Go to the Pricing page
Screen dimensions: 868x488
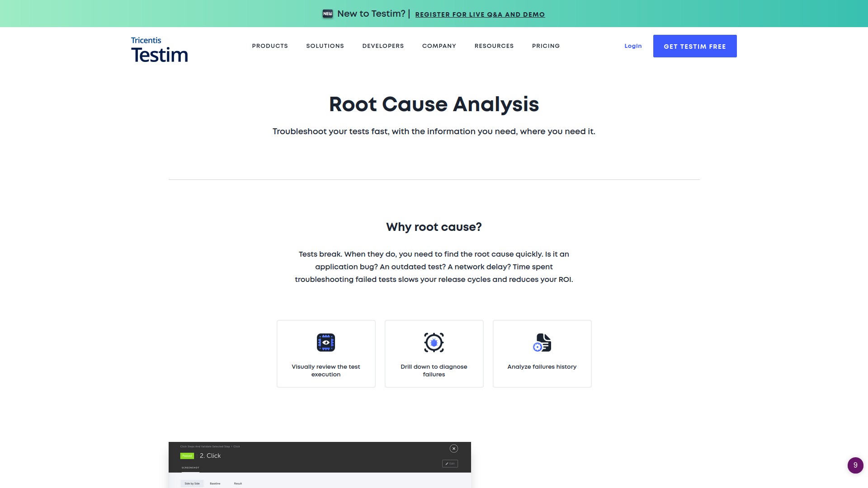coord(546,46)
